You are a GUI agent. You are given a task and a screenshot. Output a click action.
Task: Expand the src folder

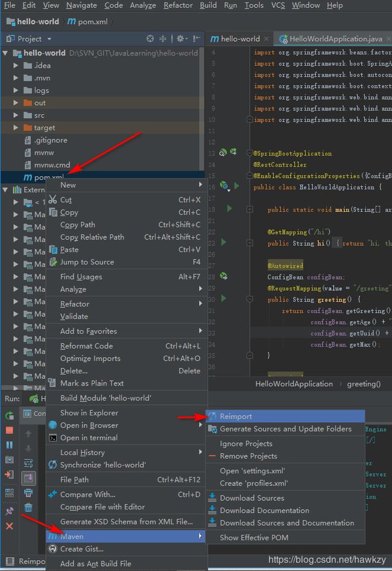point(16,115)
